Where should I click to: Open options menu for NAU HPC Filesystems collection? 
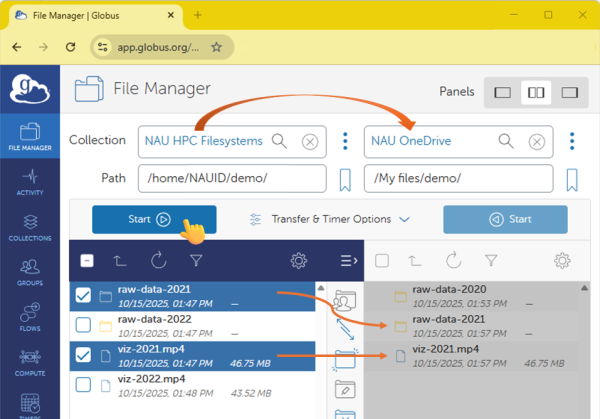[345, 141]
